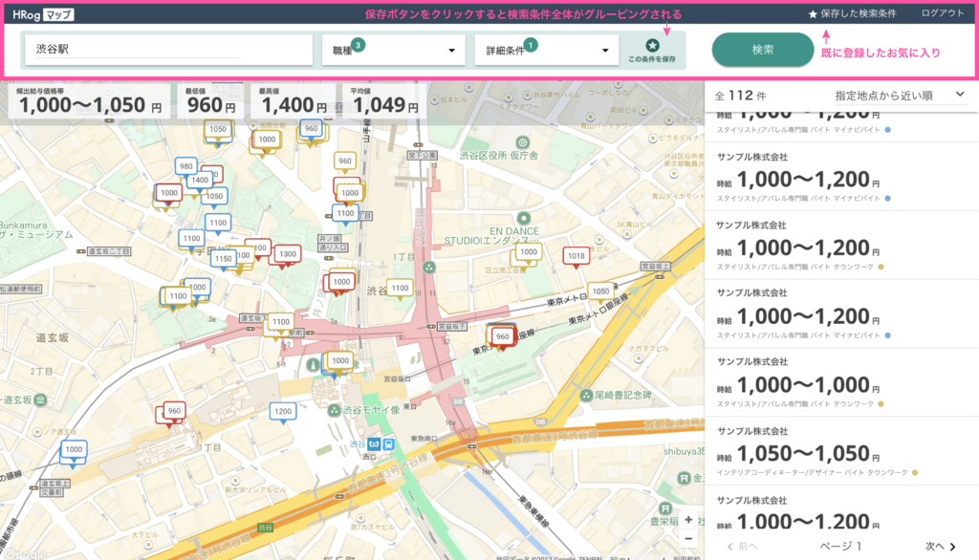The height and width of the screenshot is (560, 979).
Task: Select the yellow 1100 marker beside 渋谷 label
Action: (400, 288)
